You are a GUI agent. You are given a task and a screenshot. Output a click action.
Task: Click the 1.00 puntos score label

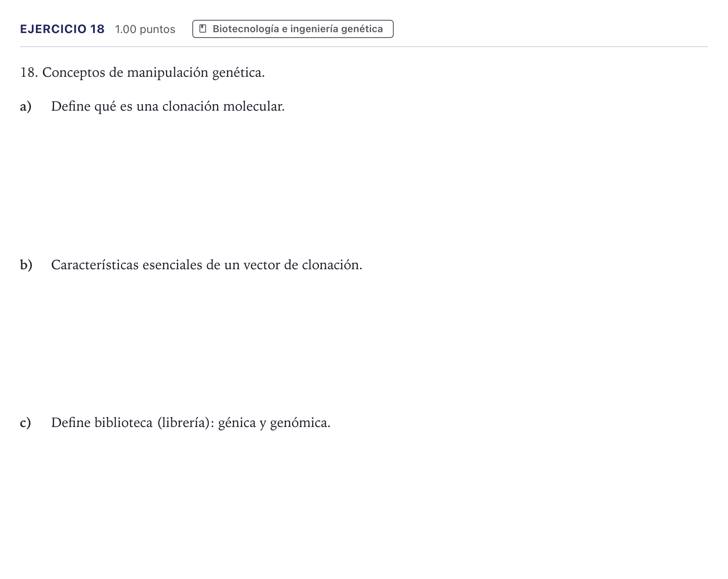pyautogui.click(x=145, y=29)
